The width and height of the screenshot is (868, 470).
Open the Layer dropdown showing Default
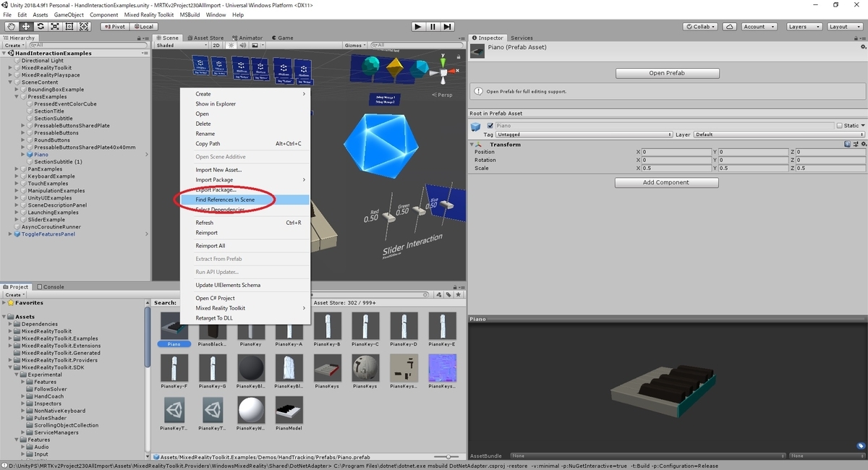click(779, 134)
